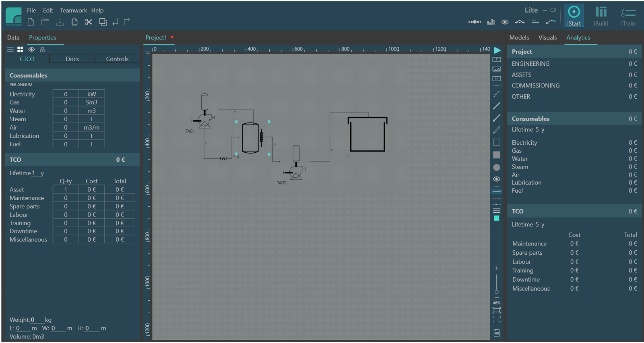
Task: Click the expand arrows fullscreen icon
Action: [x=497, y=320]
